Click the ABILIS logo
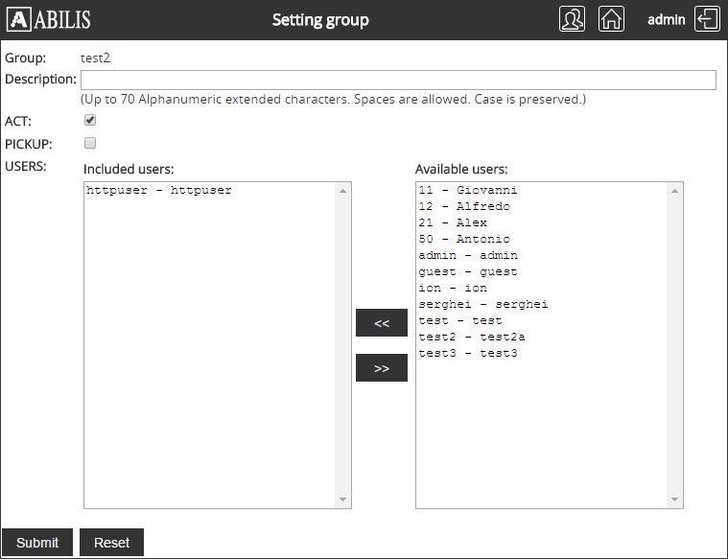Screen dimensions: 728x560 coord(49,19)
